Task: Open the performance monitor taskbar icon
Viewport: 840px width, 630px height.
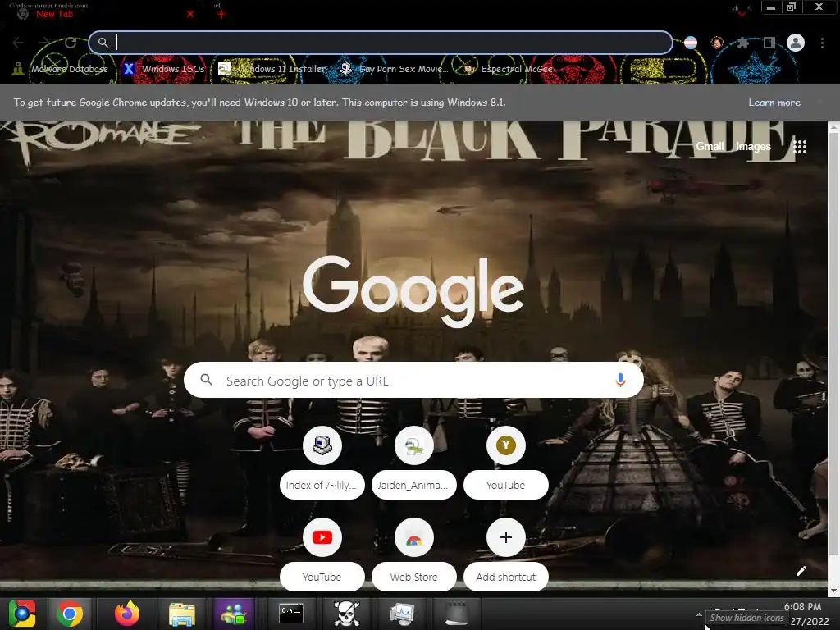Action: 401,614
